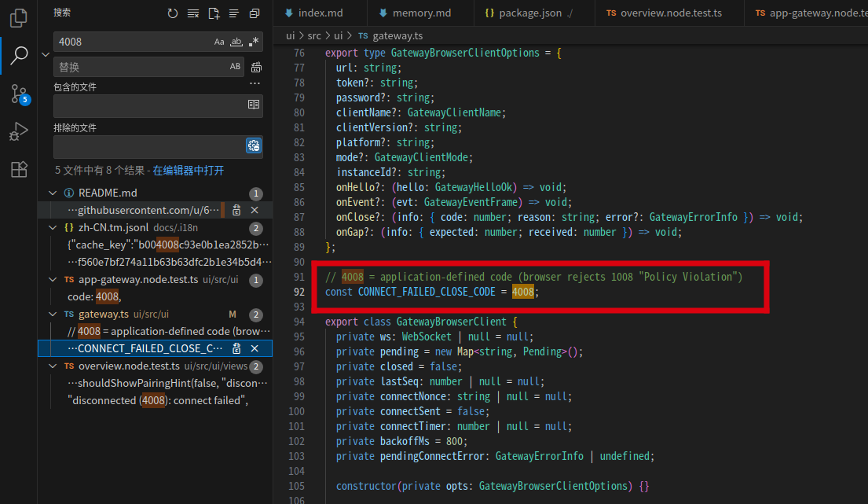
Task: Toggle match case for search
Action: pyautogui.click(x=219, y=42)
